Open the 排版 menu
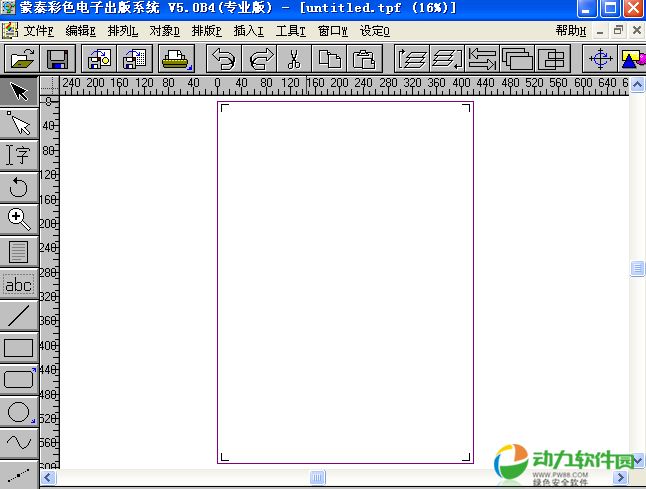Image resolution: width=646 pixels, height=489 pixels. [206, 31]
